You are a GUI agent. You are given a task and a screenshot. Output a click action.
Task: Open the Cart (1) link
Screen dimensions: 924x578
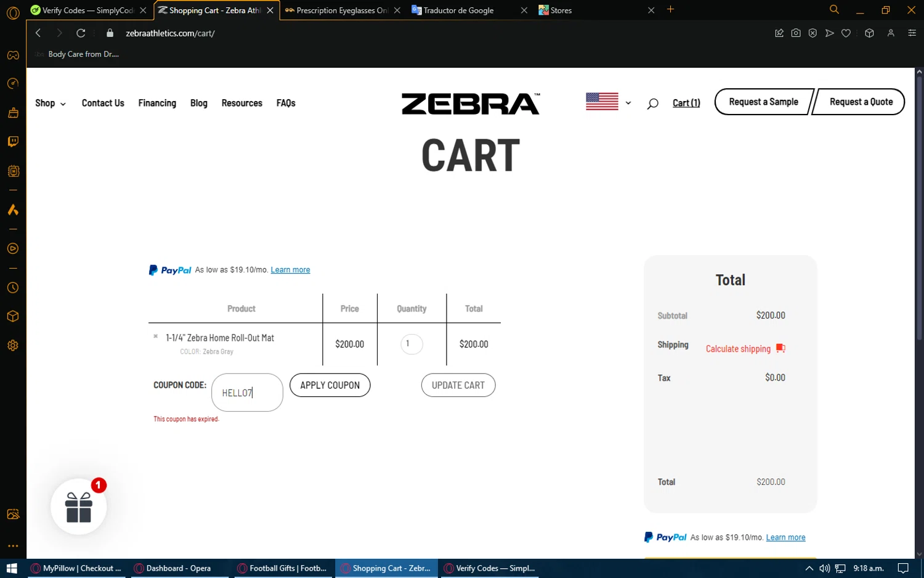pos(686,103)
